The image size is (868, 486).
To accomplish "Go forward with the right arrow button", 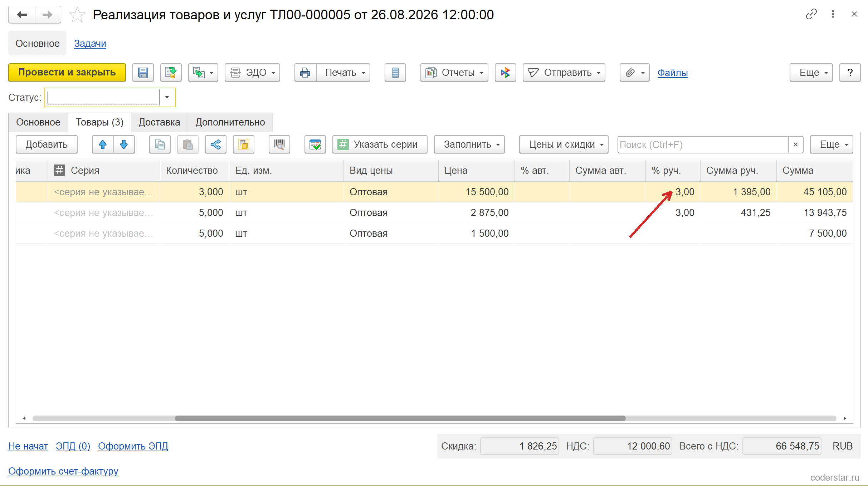I will (x=48, y=15).
